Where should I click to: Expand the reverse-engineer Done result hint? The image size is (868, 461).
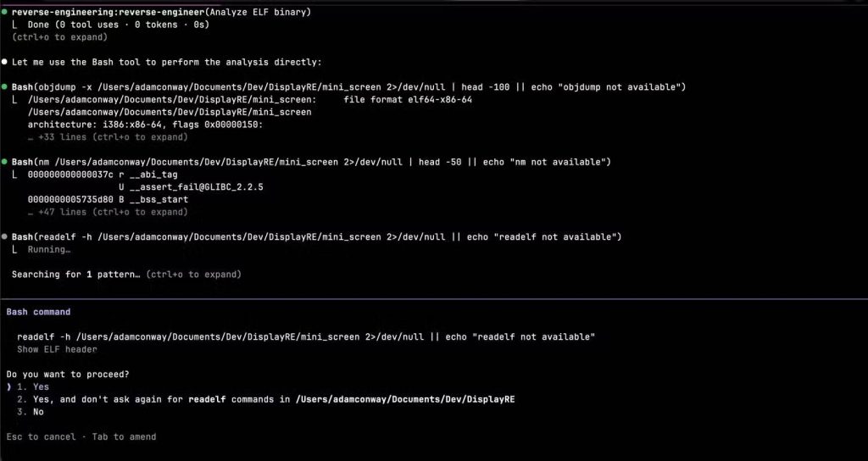coord(60,37)
